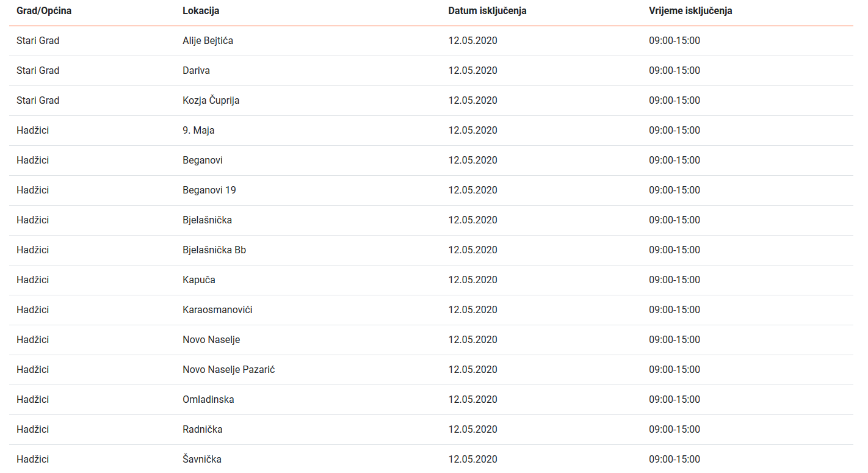
Task: Click the Grad/Općina column header
Action: pos(44,11)
